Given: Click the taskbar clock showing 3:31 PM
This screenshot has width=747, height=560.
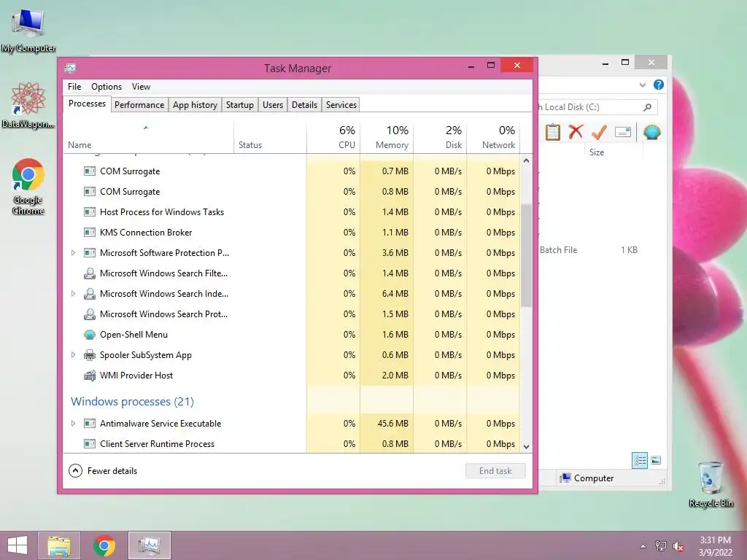Looking at the screenshot, I should tap(715, 546).
